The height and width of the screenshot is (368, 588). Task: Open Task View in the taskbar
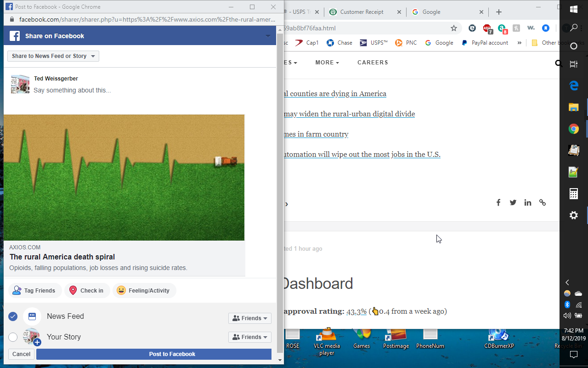pyautogui.click(x=574, y=64)
